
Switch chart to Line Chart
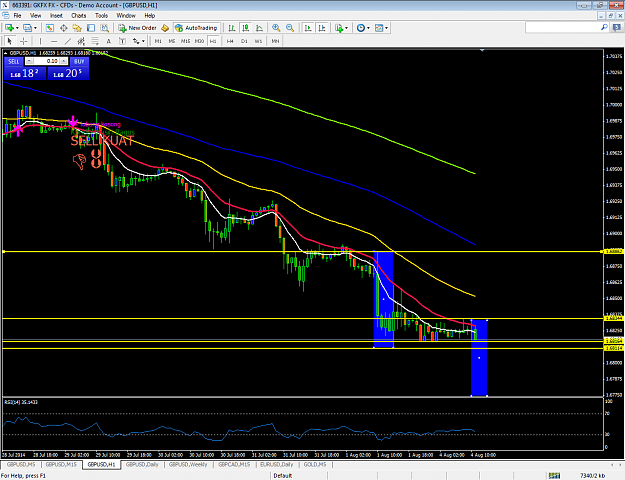[x=259, y=28]
